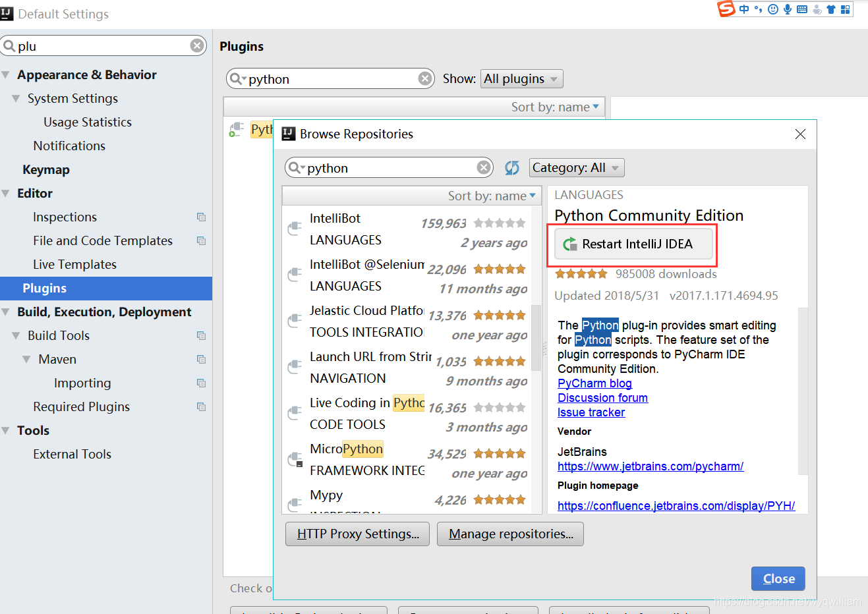Collapse the Appearance & Behavior tree node
This screenshot has width=868, height=614.
point(6,75)
